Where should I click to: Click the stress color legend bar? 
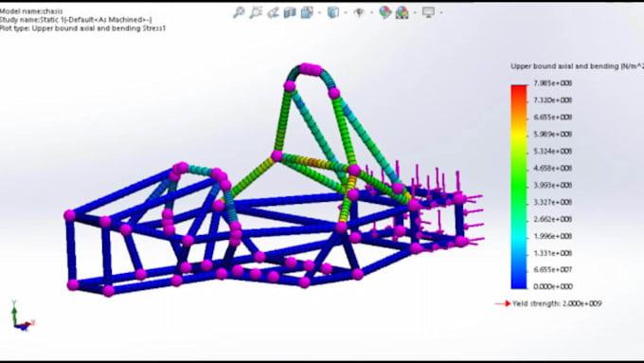(519, 187)
